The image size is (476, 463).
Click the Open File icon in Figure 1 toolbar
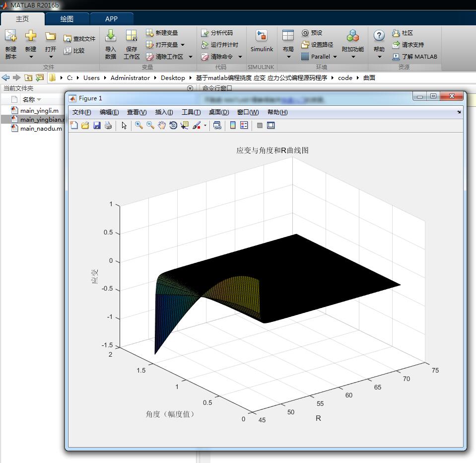[x=85, y=125]
